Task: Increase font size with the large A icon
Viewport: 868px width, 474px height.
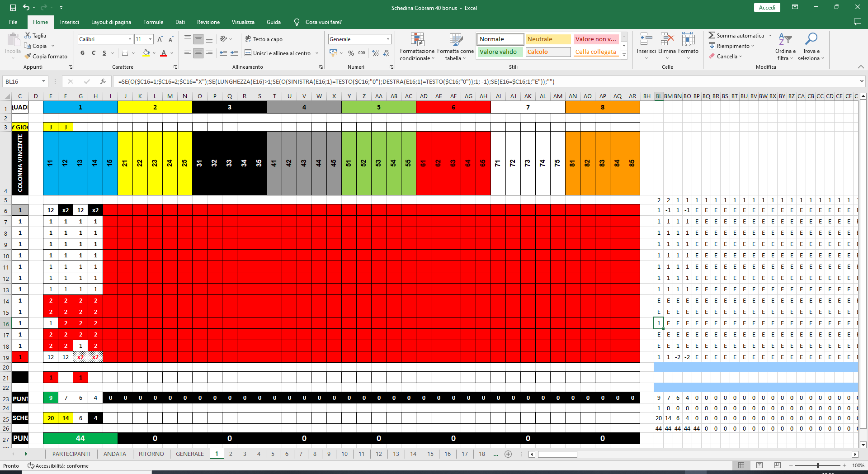Action: (x=160, y=39)
